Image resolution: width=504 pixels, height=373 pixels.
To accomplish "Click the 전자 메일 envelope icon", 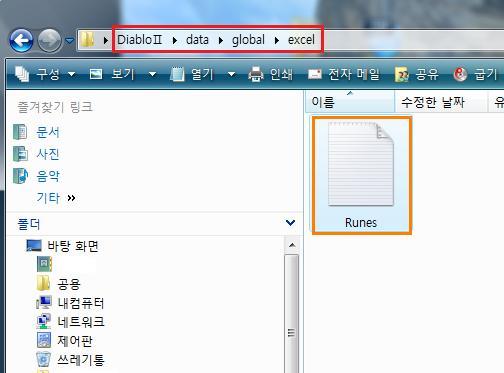I will 315,74.
